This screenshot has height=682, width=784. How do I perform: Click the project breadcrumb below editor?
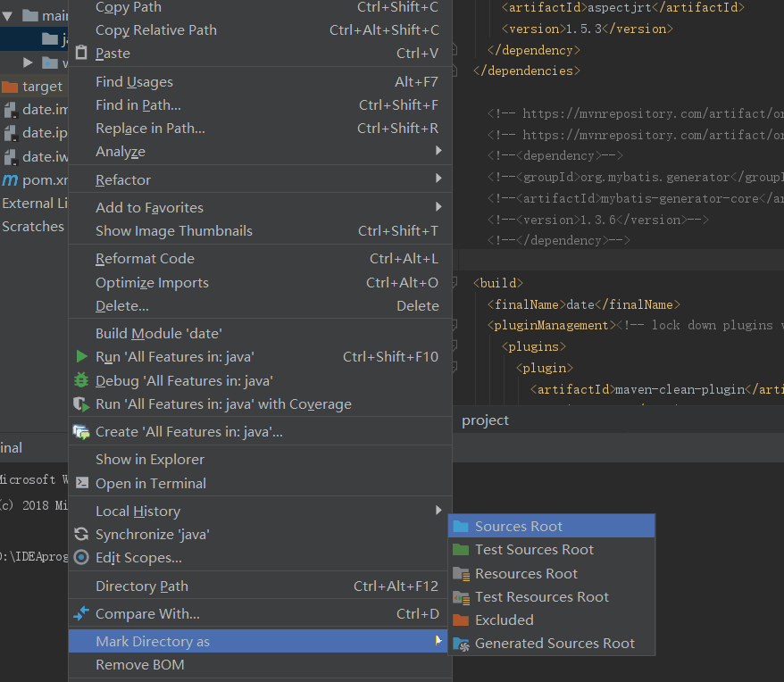pyautogui.click(x=485, y=420)
